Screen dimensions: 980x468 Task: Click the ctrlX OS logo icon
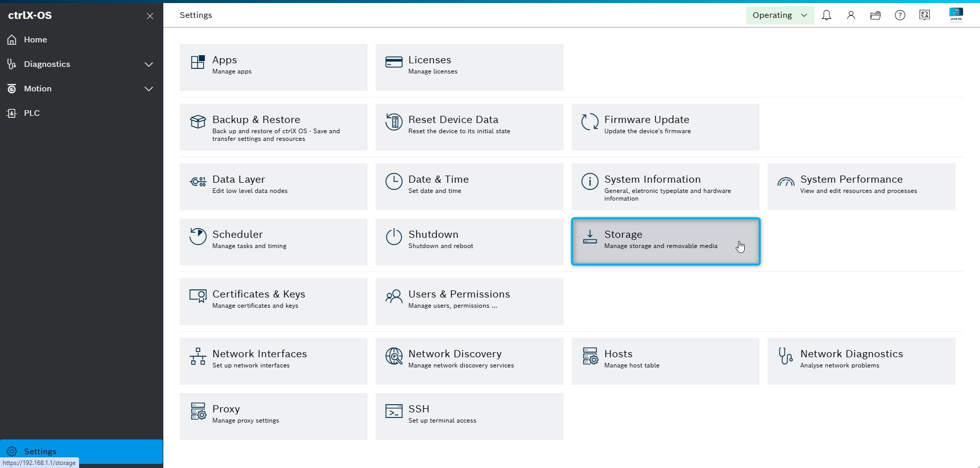point(955,14)
